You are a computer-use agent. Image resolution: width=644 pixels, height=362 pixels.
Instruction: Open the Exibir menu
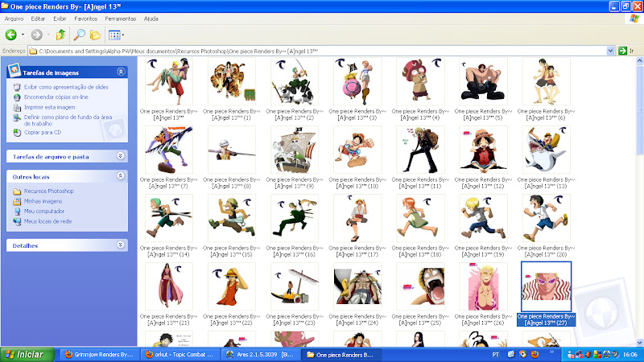tap(60, 19)
